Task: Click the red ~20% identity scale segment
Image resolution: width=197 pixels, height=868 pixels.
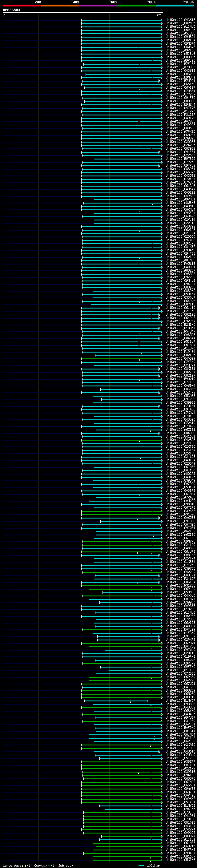Action: pyautogui.click(x=22, y=6)
